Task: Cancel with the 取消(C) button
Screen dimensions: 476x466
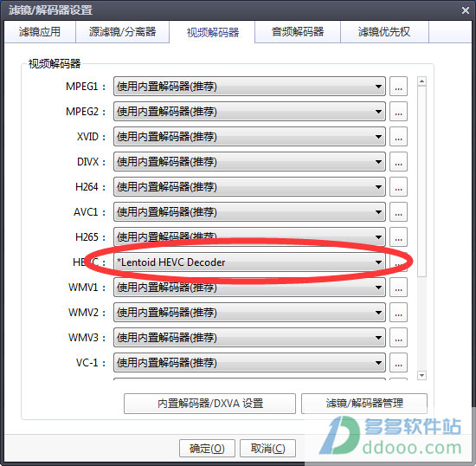Action: coord(267,448)
